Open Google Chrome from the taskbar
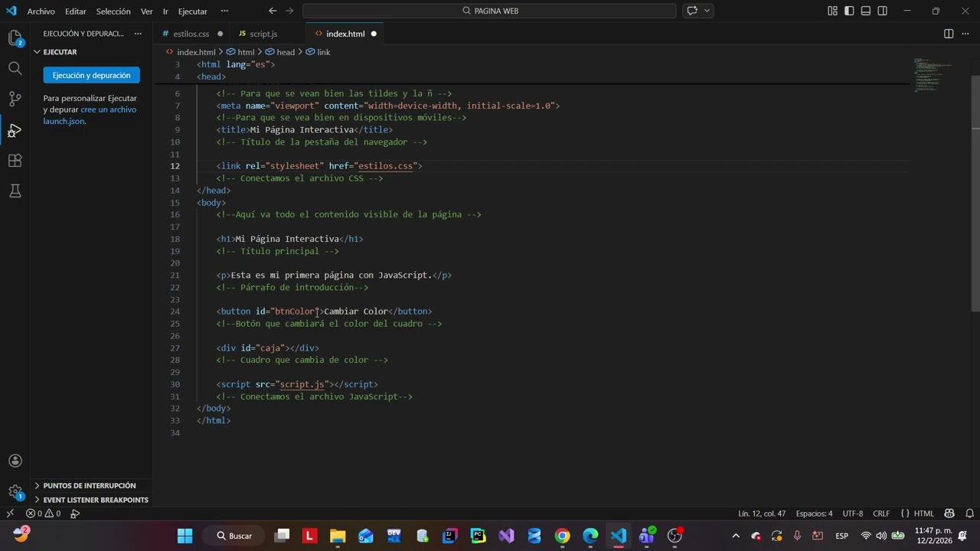Image resolution: width=980 pixels, height=551 pixels. (x=562, y=536)
